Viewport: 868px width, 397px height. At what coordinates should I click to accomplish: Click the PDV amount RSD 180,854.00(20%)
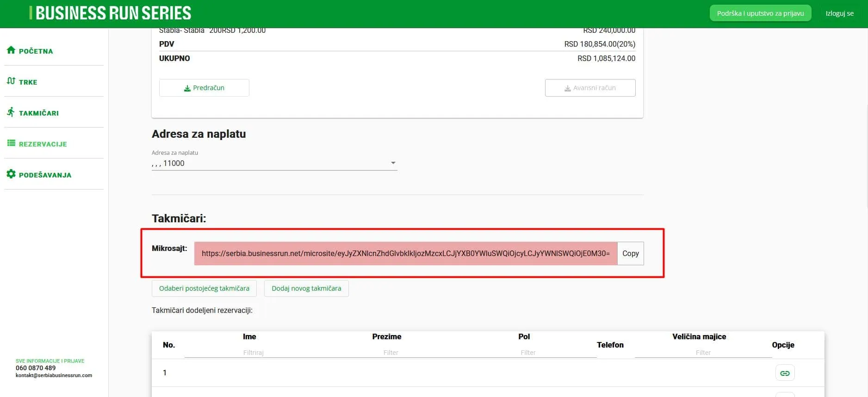point(600,44)
